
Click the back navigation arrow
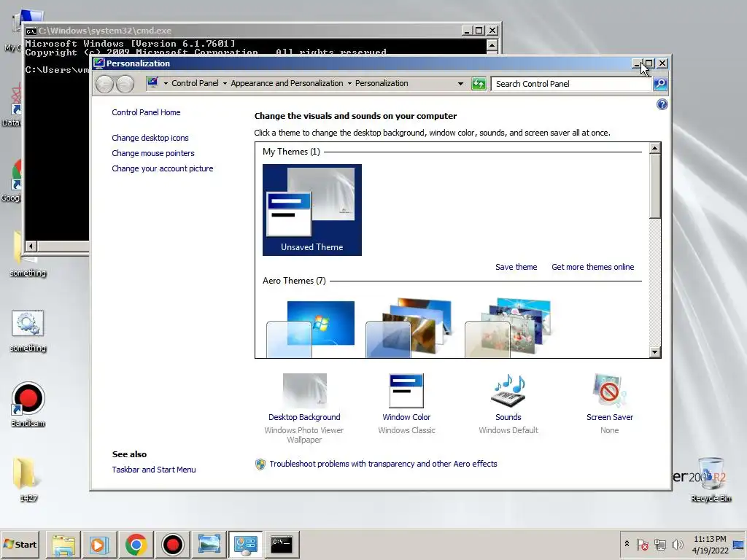(x=104, y=85)
